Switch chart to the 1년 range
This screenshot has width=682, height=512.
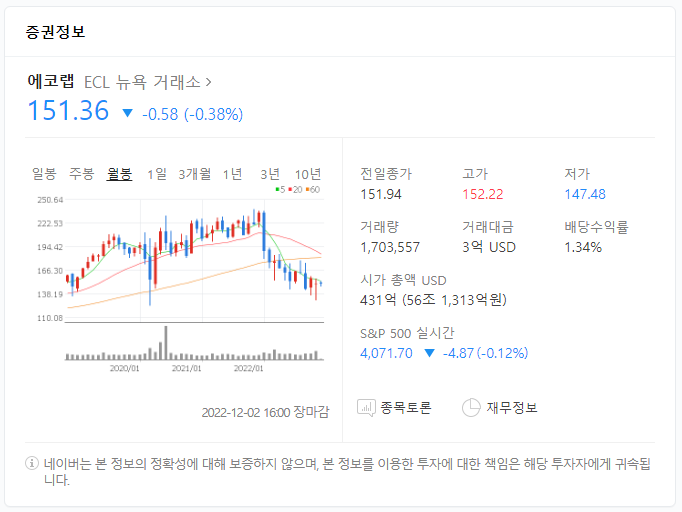[232, 174]
